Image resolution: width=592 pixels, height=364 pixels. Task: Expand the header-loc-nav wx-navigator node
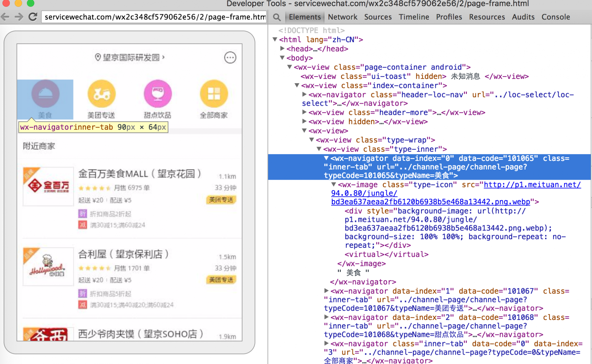(x=304, y=95)
